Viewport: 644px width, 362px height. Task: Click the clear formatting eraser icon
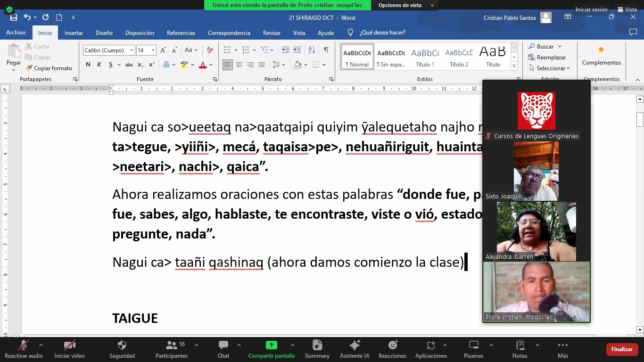pyautogui.click(x=210, y=50)
